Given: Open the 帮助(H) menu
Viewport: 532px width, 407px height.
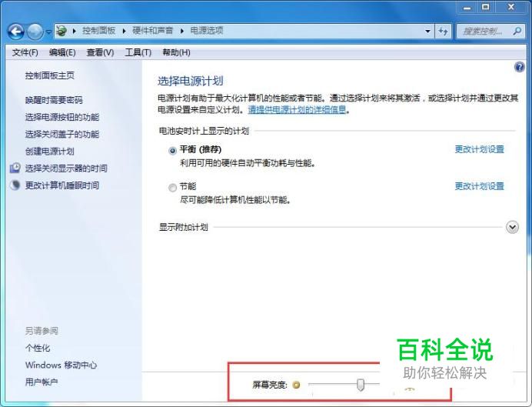Looking at the screenshot, I should pos(176,52).
